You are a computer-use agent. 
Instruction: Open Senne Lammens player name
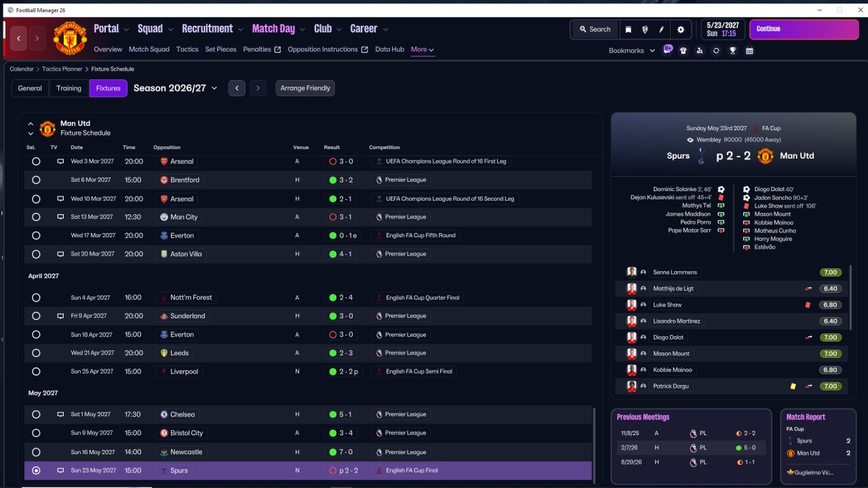pos(675,272)
